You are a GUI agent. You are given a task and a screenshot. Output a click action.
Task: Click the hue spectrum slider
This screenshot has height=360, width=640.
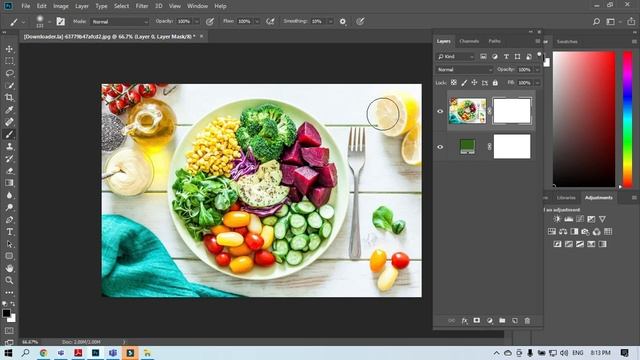click(x=627, y=119)
